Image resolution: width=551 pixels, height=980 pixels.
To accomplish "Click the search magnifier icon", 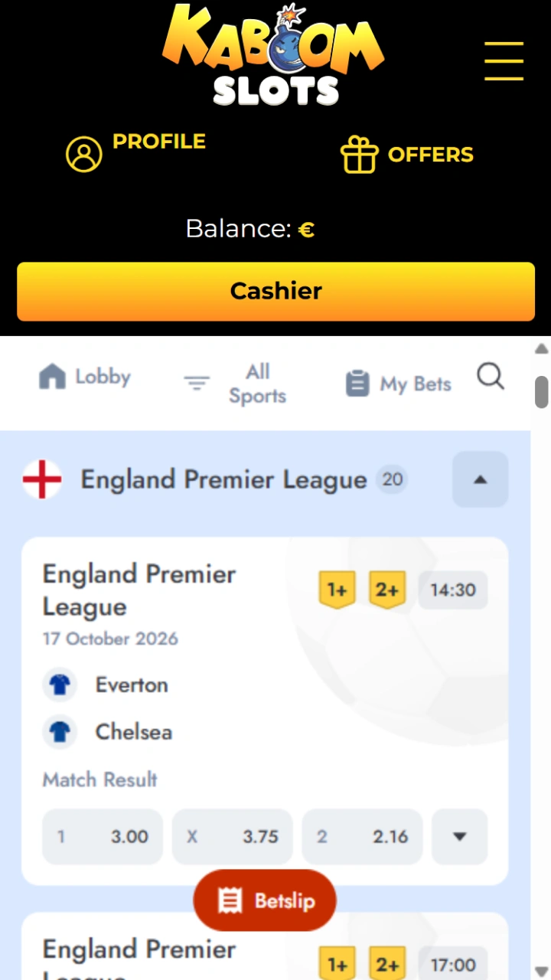I will click(491, 377).
